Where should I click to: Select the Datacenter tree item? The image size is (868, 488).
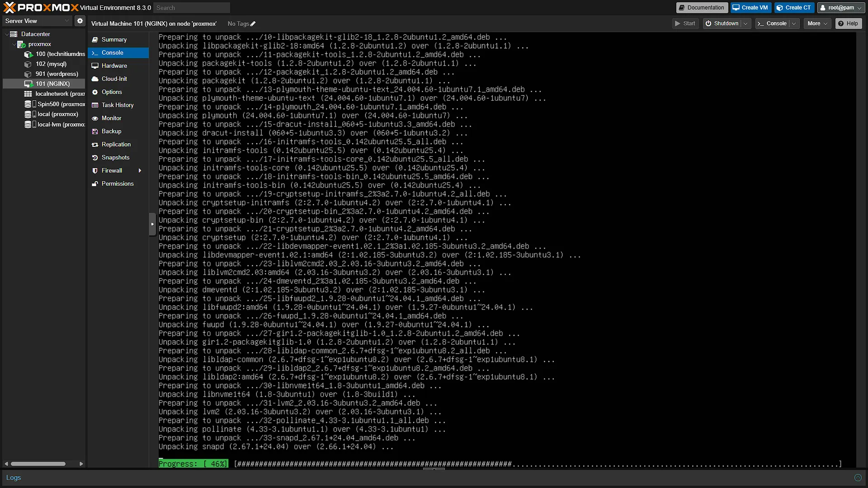[35, 34]
